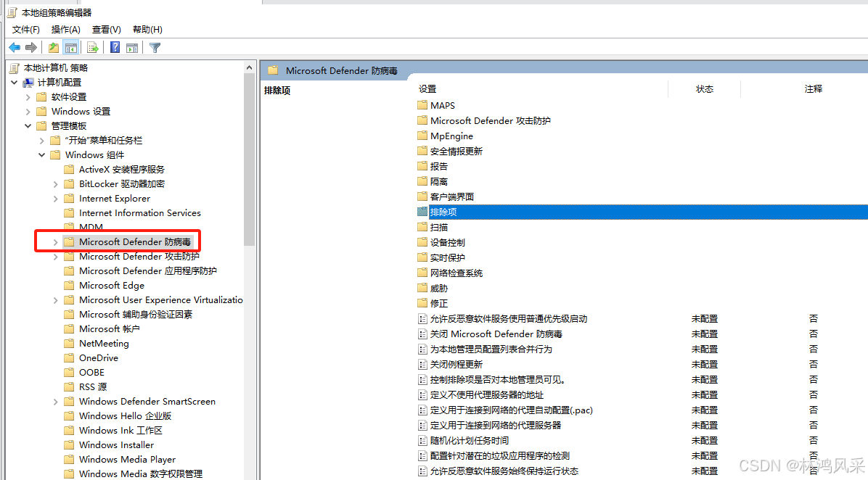Toggle the Show/Hide Console Tree icon
The width and height of the screenshot is (868, 480).
pyautogui.click(x=71, y=48)
